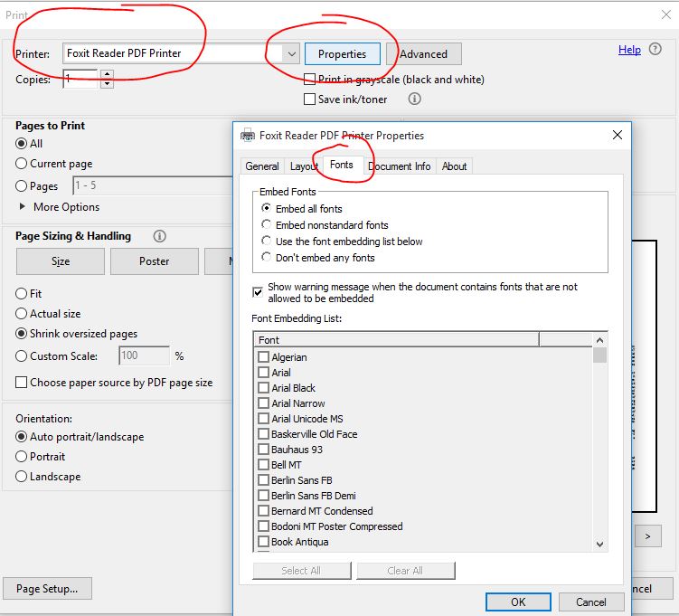Image resolution: width=679 pixels, height=616 pixels.
Task: Decrease copies with the down arrow
Action: click(x=108, y=84)
